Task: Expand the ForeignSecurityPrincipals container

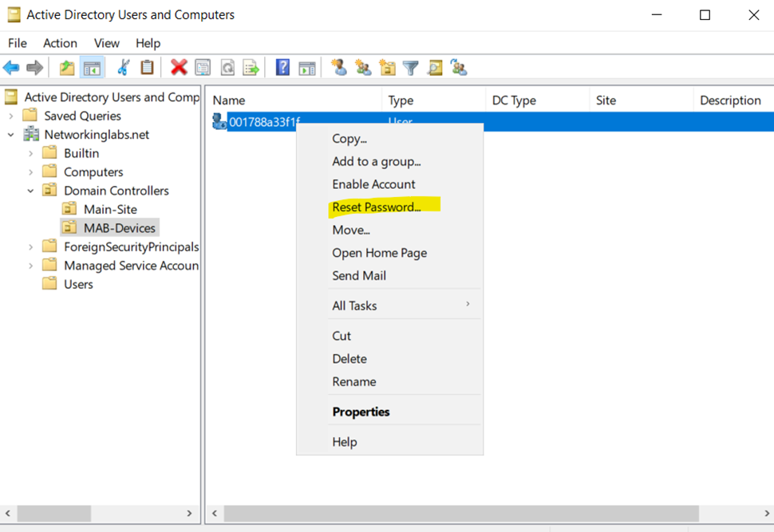Action: click(x=30, y=246)
